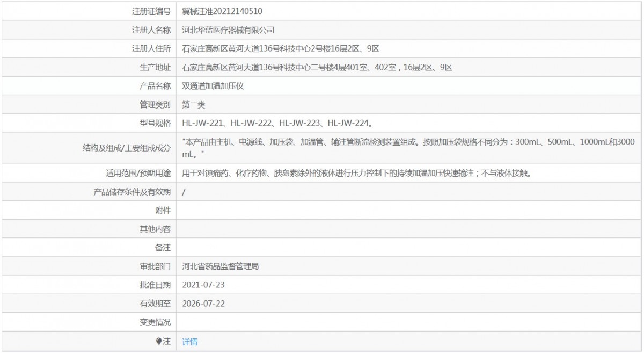Click the 变更情况 label
The image size is (644, 353).
click(155, 322)
